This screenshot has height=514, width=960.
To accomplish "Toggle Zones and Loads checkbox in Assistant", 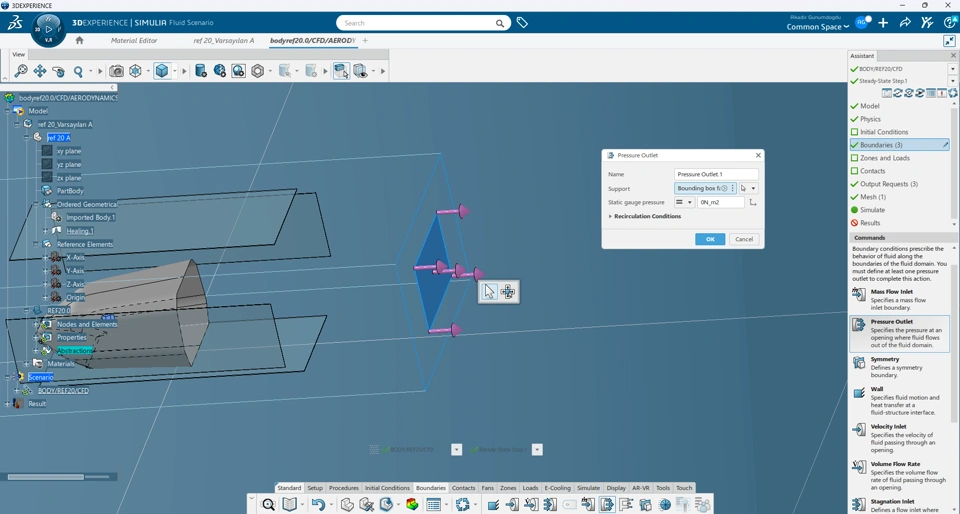I will coord(855,158).
